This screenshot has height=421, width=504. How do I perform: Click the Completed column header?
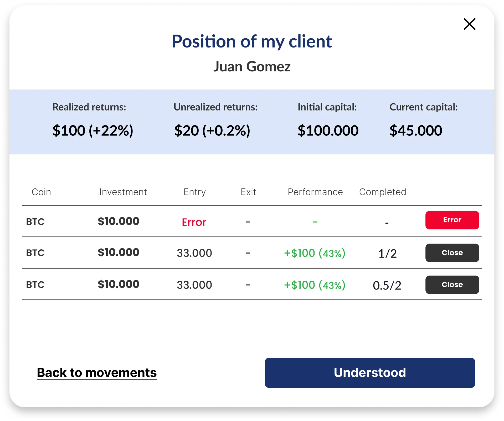(383, 192)
